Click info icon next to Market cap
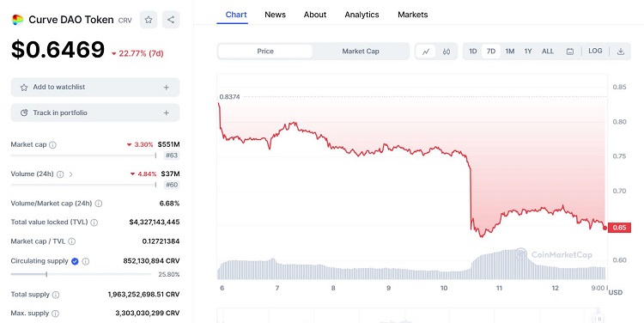 pos(52,144)
